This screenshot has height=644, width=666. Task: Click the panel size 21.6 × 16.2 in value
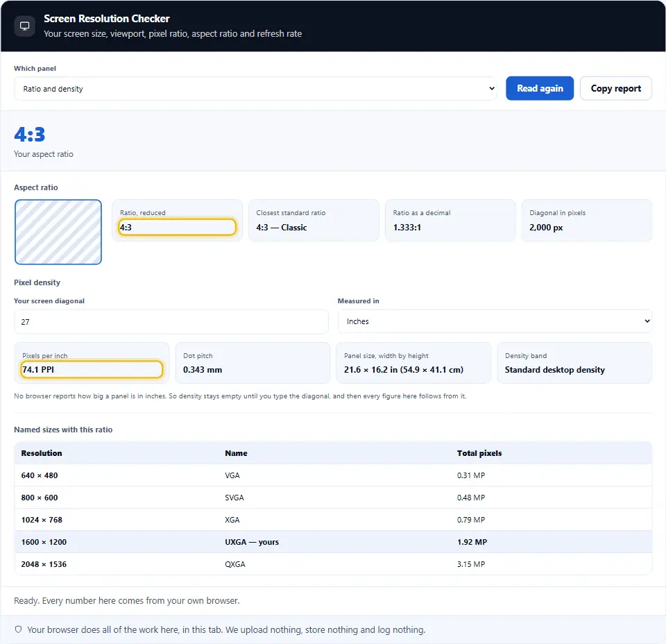pyautogui.click(x=404, y=370)
